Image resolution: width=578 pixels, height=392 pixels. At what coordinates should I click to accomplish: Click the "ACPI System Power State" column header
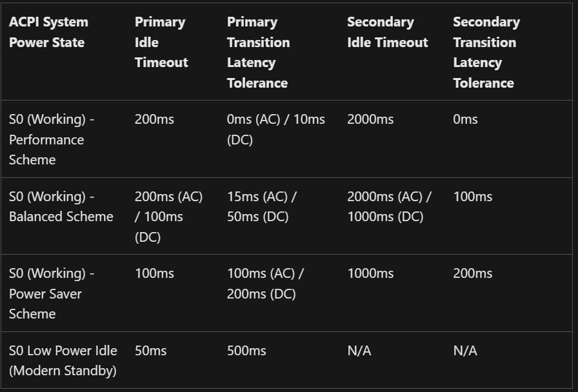coord(48,32)
